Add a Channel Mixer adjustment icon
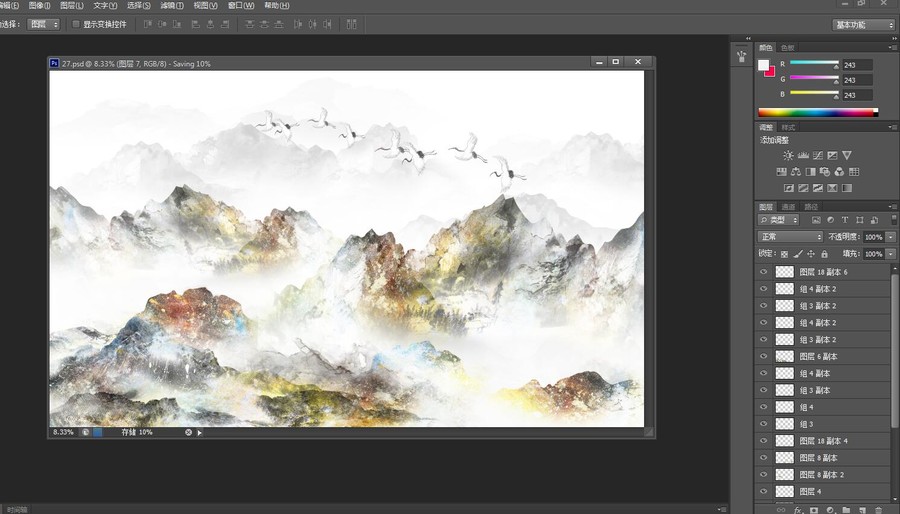 coord(839,172)
